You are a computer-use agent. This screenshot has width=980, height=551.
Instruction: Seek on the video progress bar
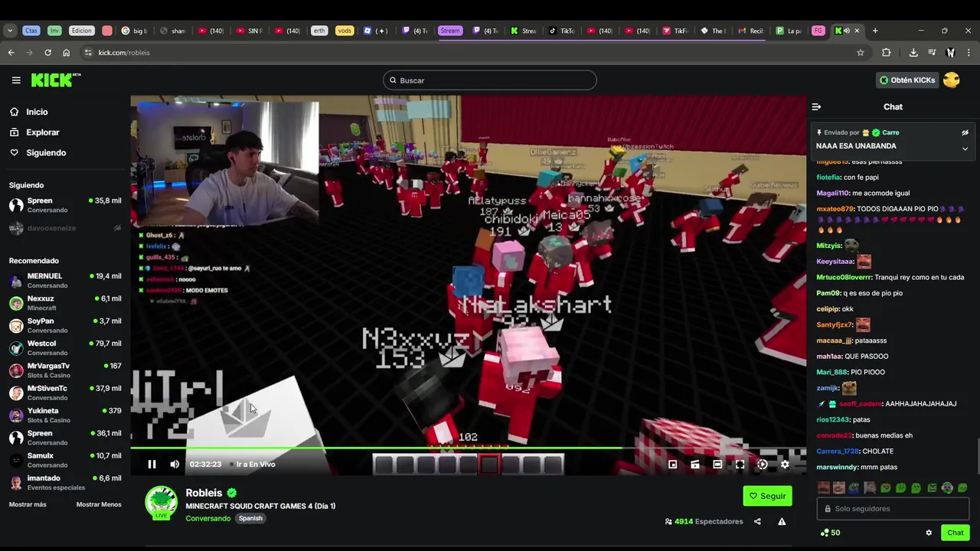469,448
